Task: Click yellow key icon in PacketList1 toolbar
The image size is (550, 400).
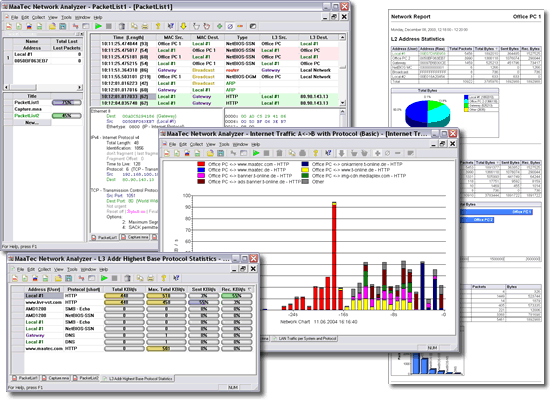Action: [x=158, y=26]
